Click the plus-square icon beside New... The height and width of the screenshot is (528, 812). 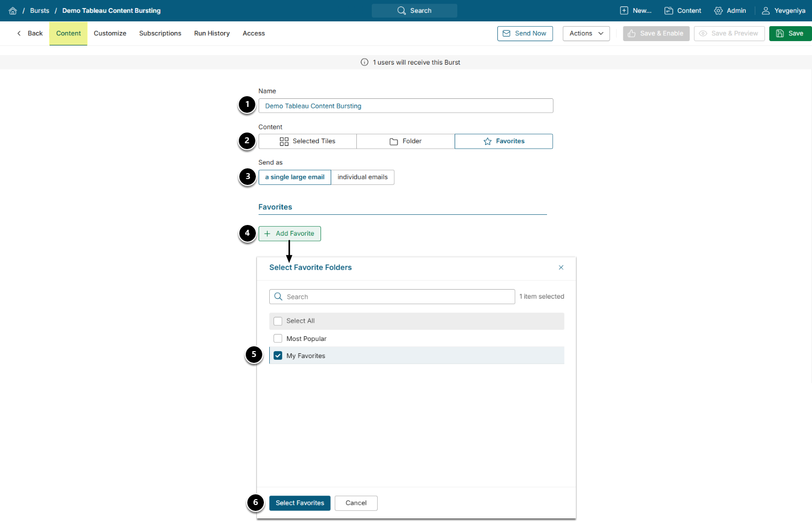click(624, 11)
